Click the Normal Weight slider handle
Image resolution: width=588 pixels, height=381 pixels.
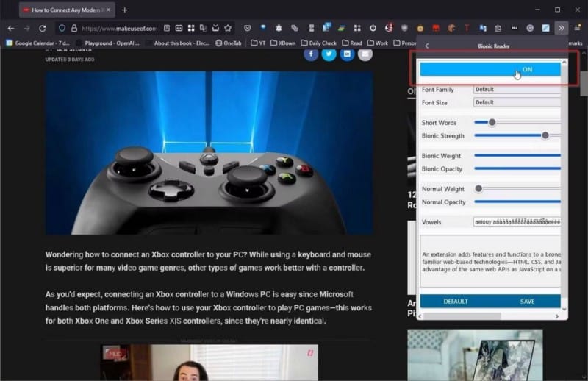point(478,189)
